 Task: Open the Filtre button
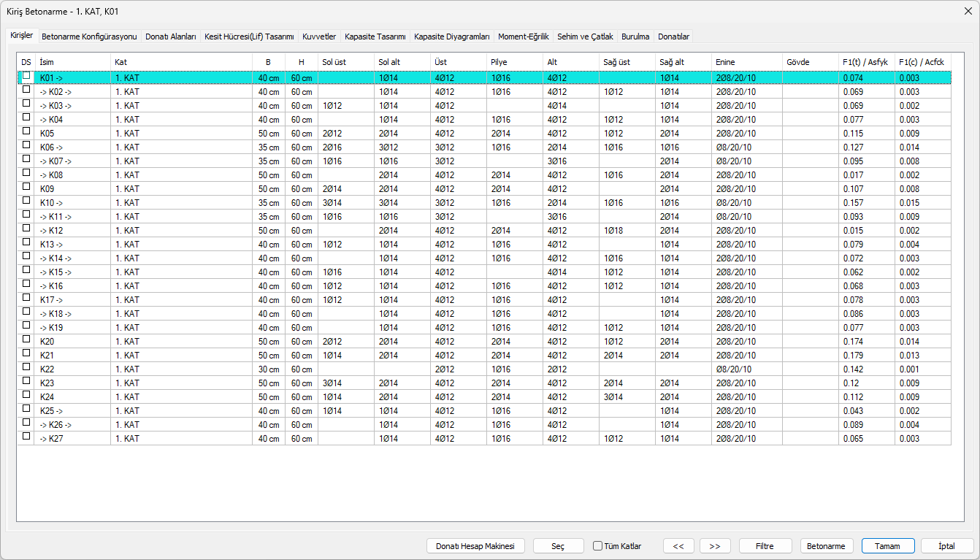765,546
